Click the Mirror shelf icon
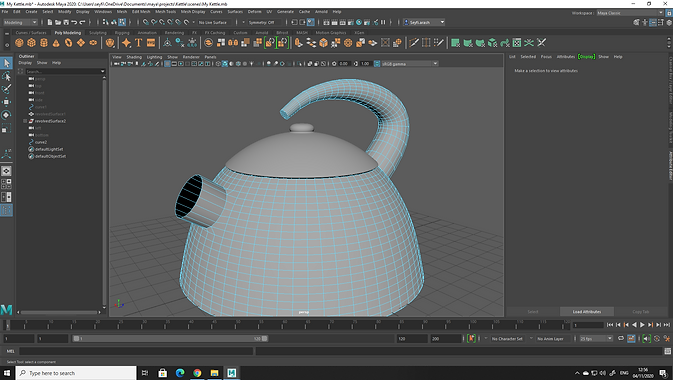The height and width of the screenshot is (380, 673). pyautogui.click(x=233, y=43)
